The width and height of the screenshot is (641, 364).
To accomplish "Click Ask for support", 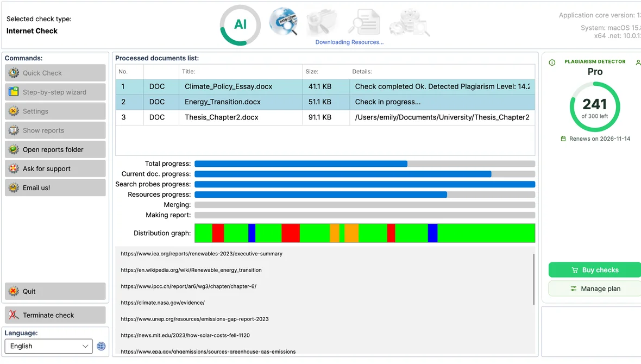I will (x=55, y=168).
